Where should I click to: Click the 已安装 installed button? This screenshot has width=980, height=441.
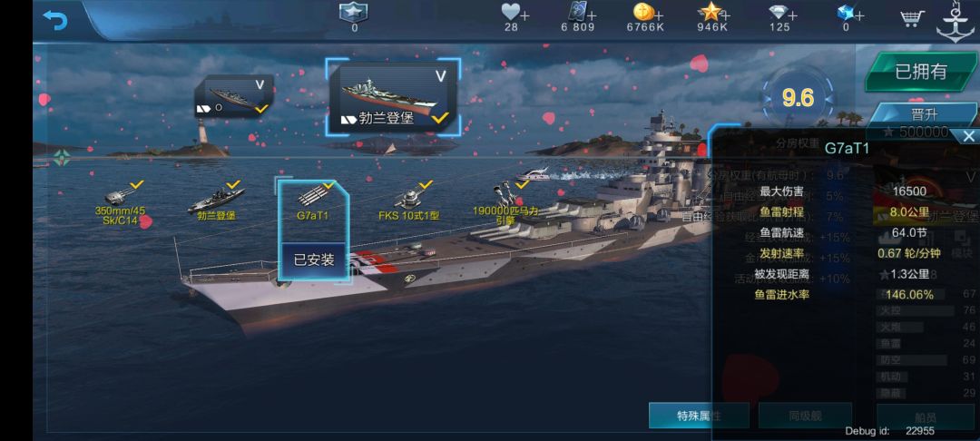(314, 260)
